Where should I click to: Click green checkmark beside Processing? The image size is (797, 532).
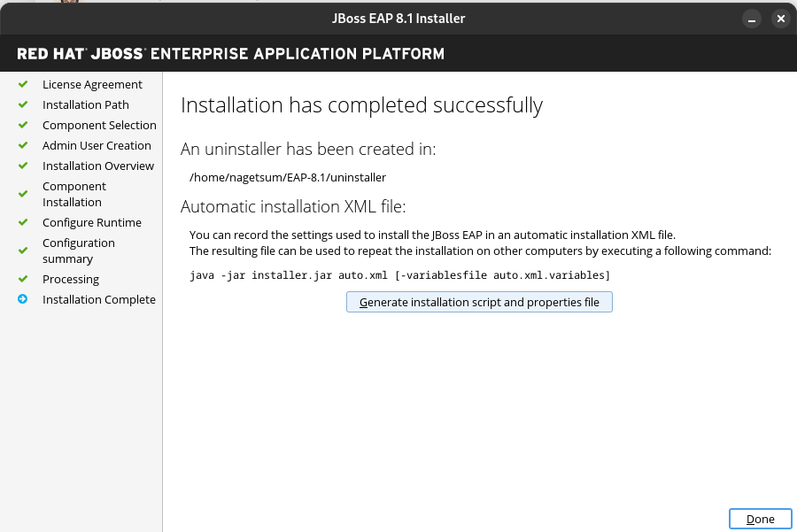[23, 279]
